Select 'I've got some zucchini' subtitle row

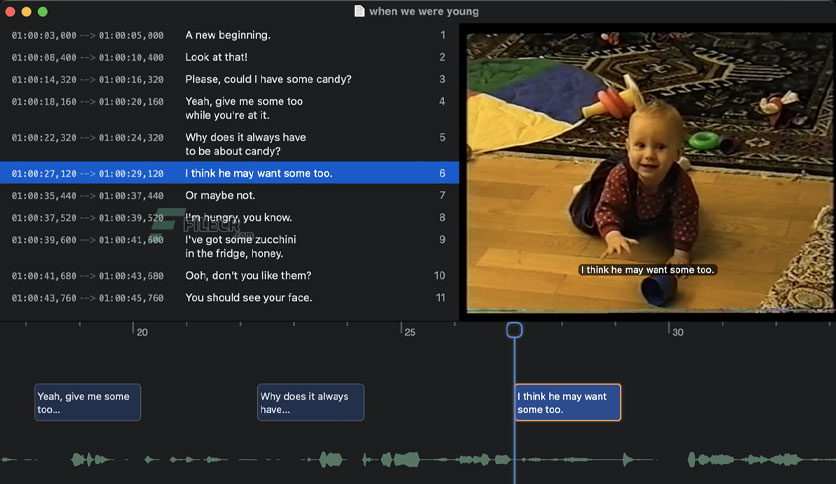click(x=229, y=246)
